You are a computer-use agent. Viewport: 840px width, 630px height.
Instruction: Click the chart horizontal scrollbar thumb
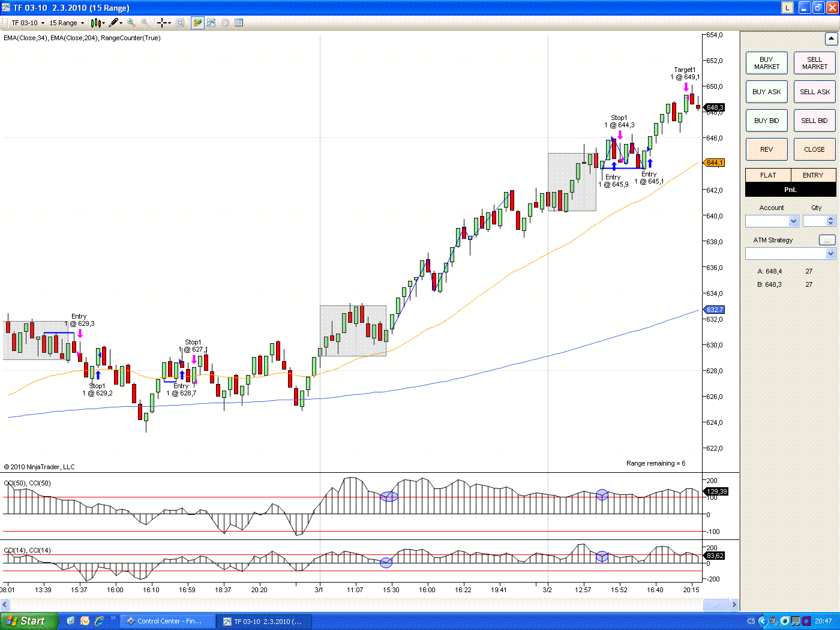[715, 605]
